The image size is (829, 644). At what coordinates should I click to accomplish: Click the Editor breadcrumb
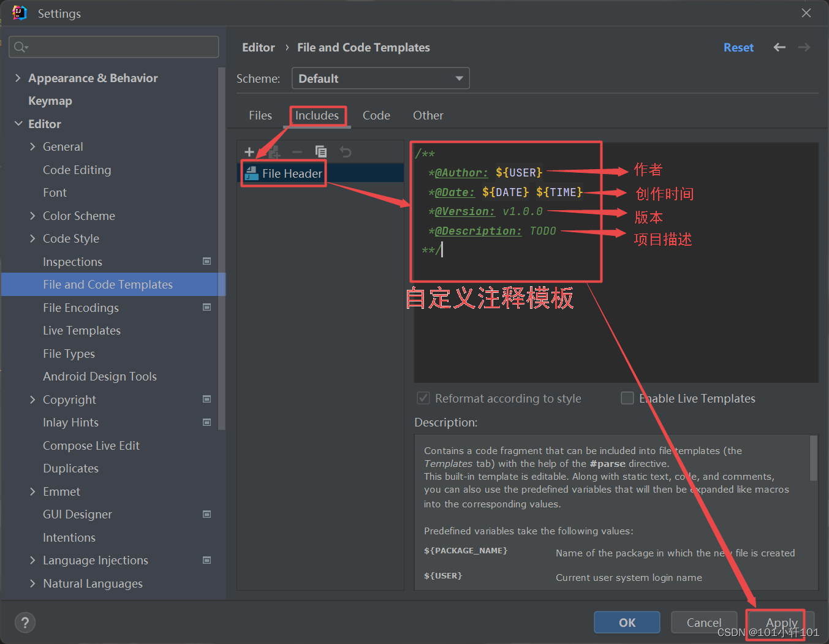259,47
